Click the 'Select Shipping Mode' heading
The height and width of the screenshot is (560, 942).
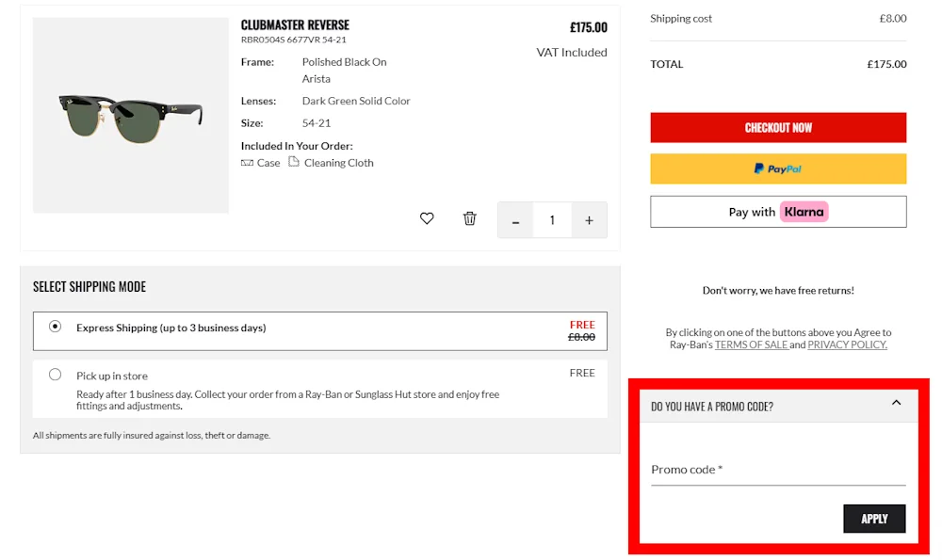[x=89, y=287]
